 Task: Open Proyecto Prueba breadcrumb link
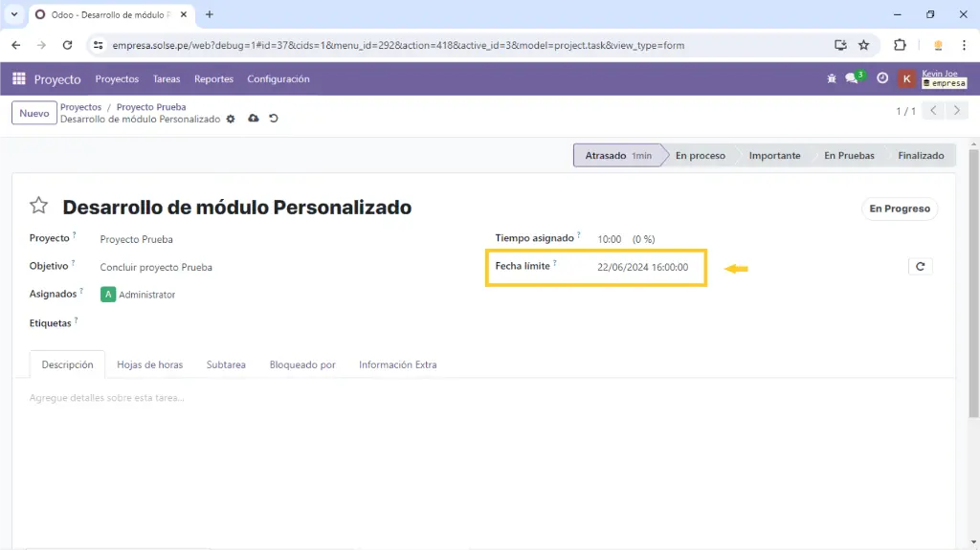coord(151,107)
